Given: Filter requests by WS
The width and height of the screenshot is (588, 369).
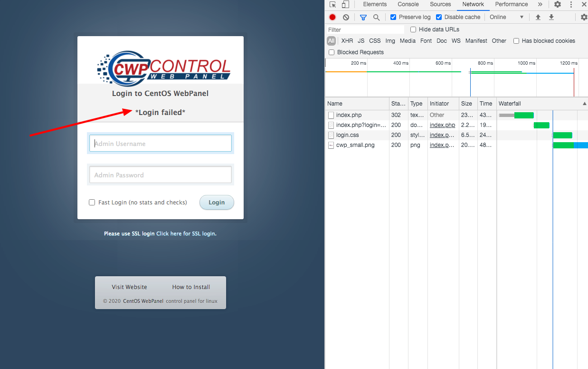Looking at the screenshot, I should (x=456, y=41).
